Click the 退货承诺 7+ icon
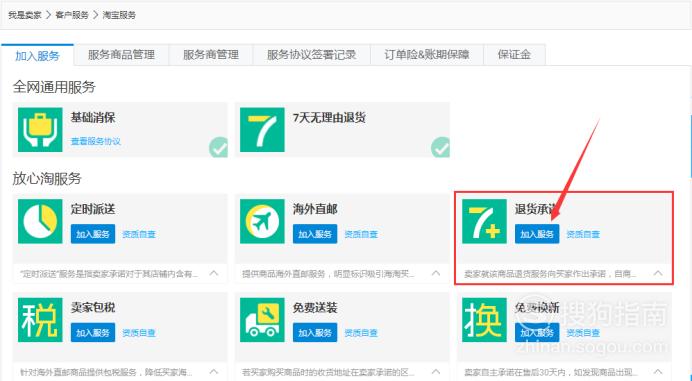 tap(484, 221)
